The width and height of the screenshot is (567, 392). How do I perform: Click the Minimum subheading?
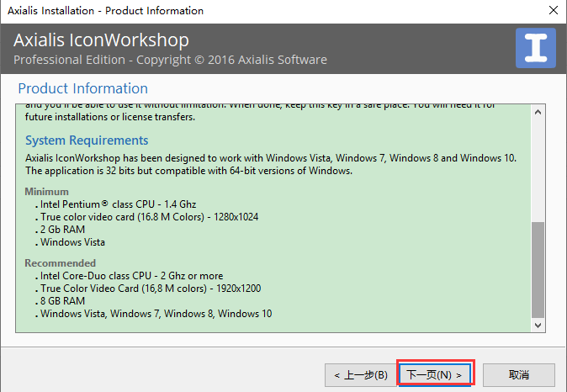pos(46,191)
